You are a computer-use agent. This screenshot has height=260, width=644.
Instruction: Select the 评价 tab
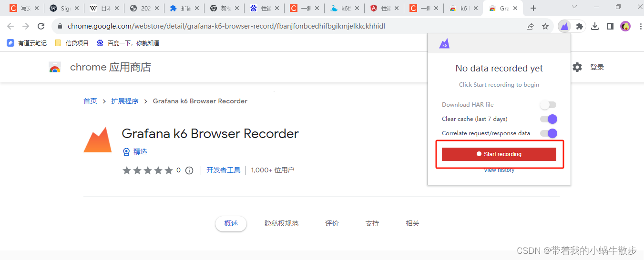pos(332,223)
